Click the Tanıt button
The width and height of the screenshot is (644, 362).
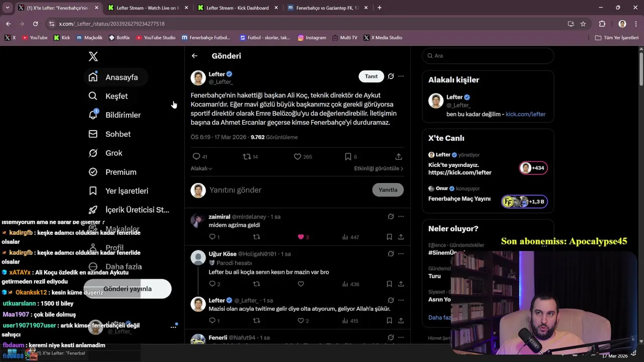371,76
